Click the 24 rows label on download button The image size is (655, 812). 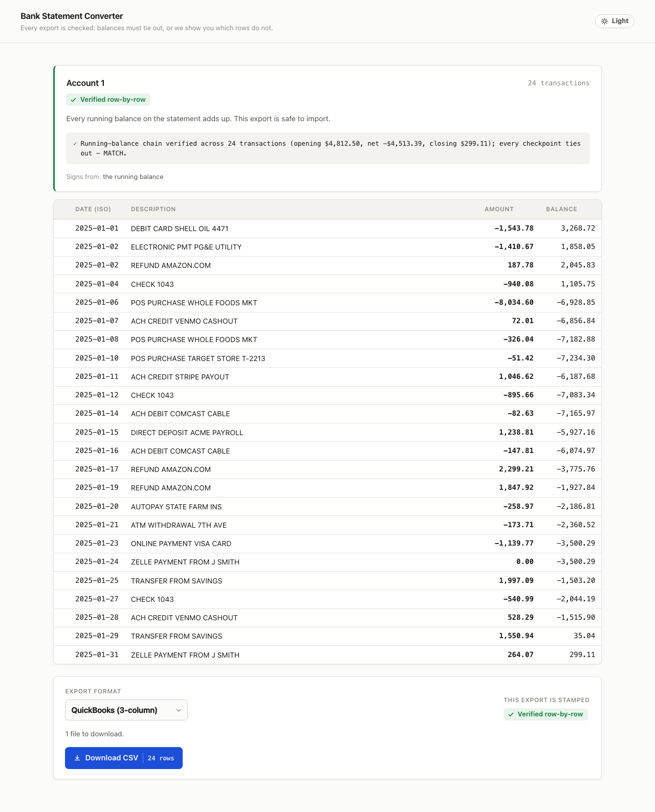161,758
